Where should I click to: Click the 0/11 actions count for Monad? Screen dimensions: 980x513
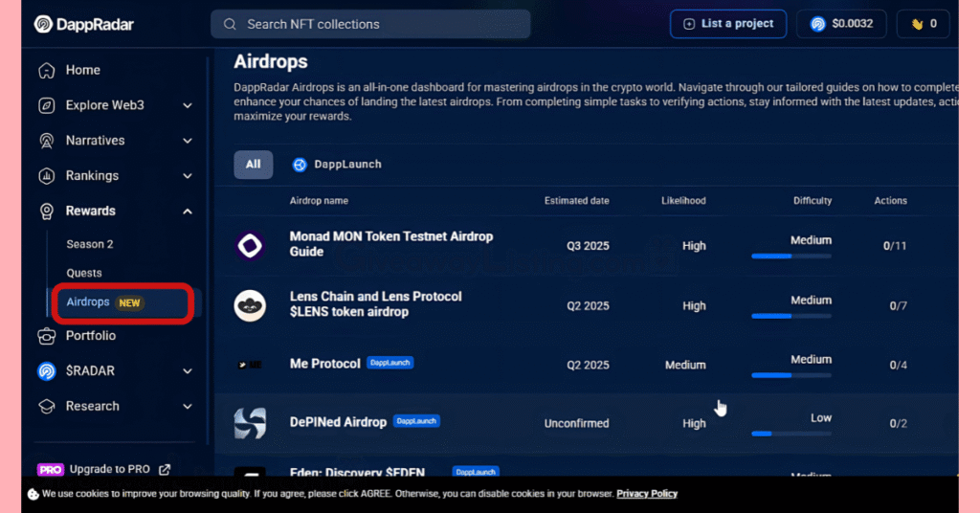[895, 246]
